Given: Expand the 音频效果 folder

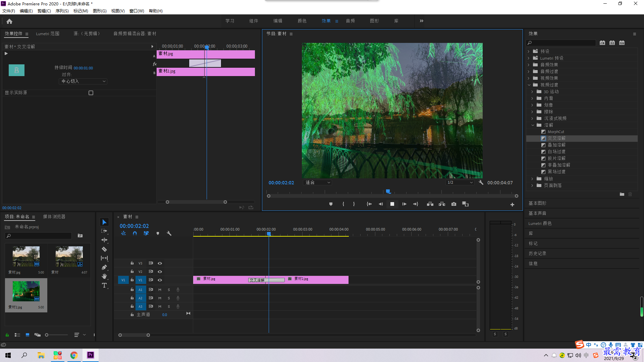Looking at the screenshot, I should (529, 65).
